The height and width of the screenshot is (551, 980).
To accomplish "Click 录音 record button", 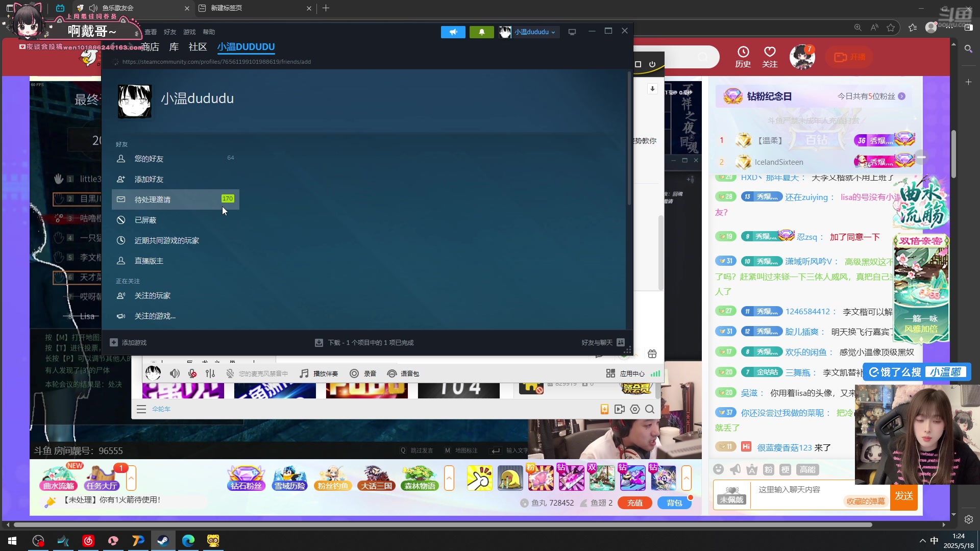I will click(363, 373).
